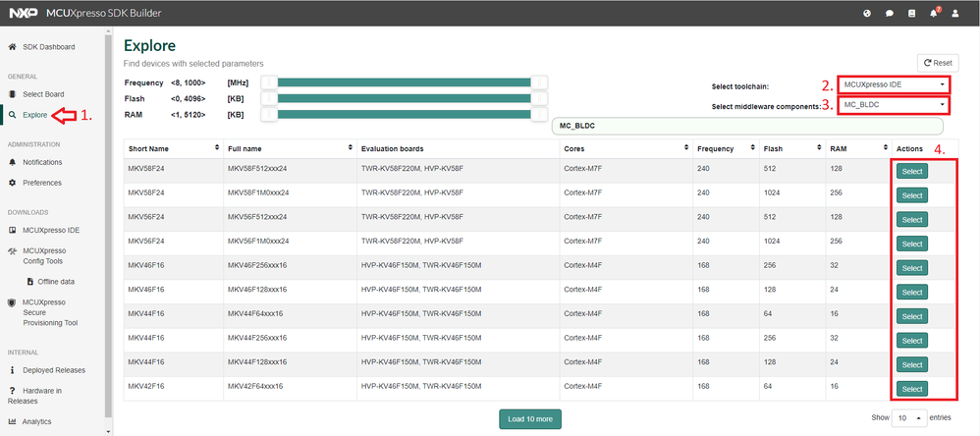The image size is (980, 436).
Task: Sort table by Cores column arrows
Action: click(x=685, y=148)
